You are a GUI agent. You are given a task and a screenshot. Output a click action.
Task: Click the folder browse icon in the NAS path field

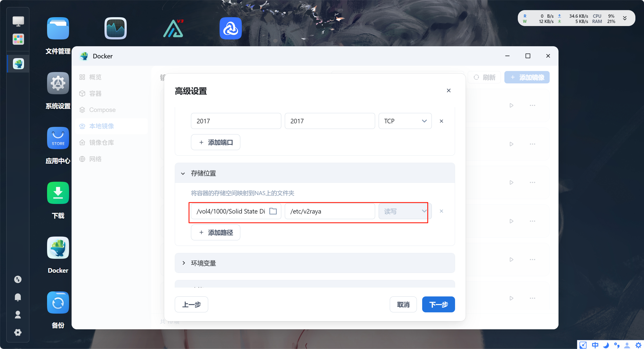click(273, 211)
